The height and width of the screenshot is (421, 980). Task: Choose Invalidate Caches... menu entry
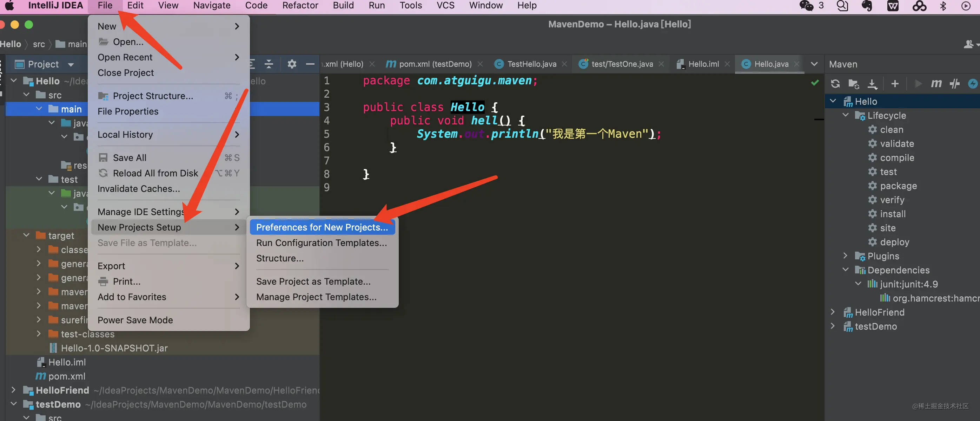point(139,189)
